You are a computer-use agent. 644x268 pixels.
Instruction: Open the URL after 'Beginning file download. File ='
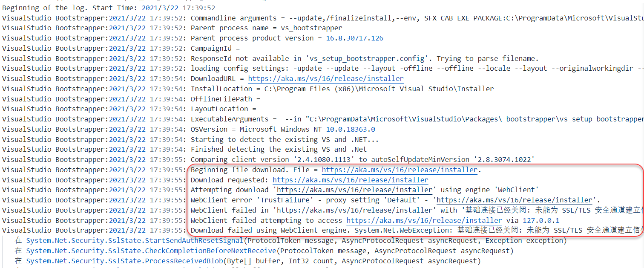click(400, 170)
